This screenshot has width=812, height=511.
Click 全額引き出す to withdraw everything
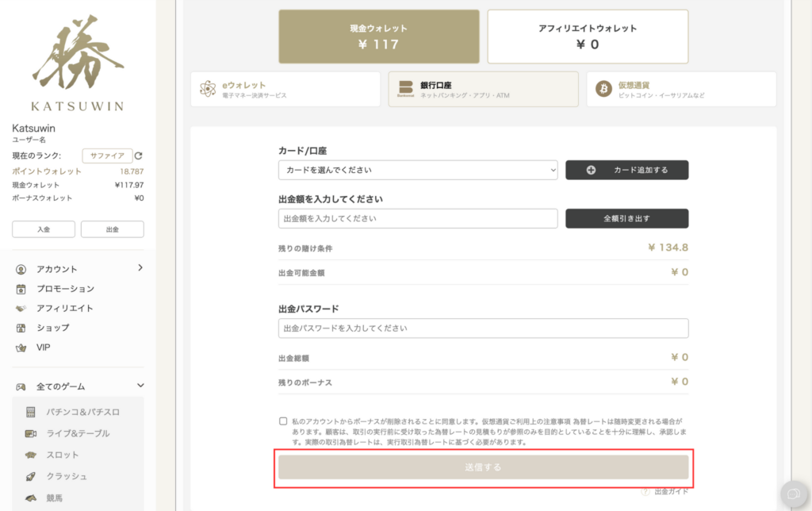[626, 218]
